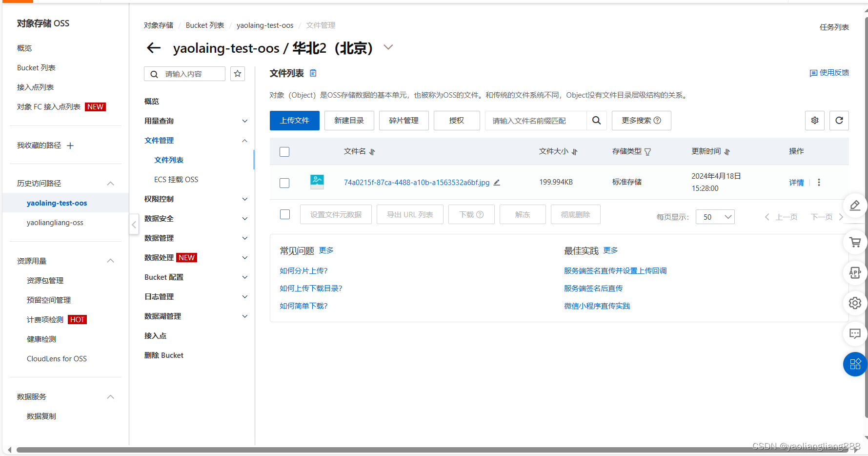Click the 上传文件 button
Image resolution: width=868 pixels, height=456 pixels.
click(x=295, y=121)
